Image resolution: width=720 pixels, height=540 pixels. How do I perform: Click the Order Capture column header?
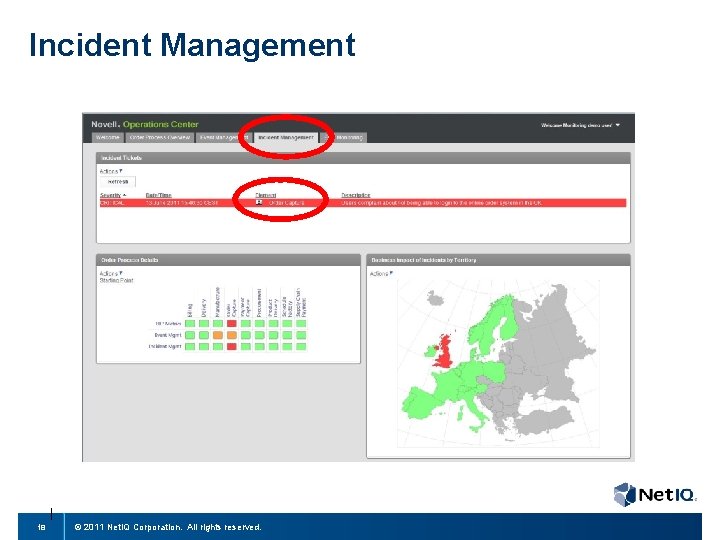tap(231, 308)
